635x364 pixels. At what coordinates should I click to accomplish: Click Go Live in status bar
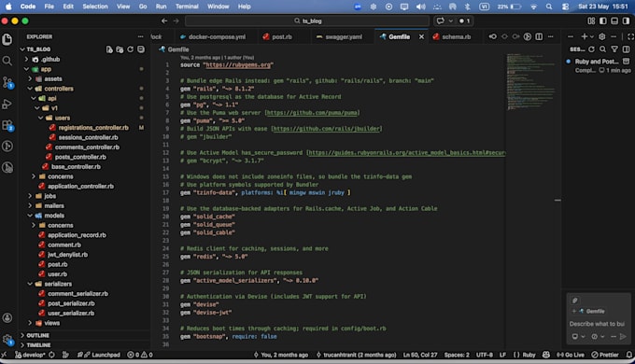[571, 355]
